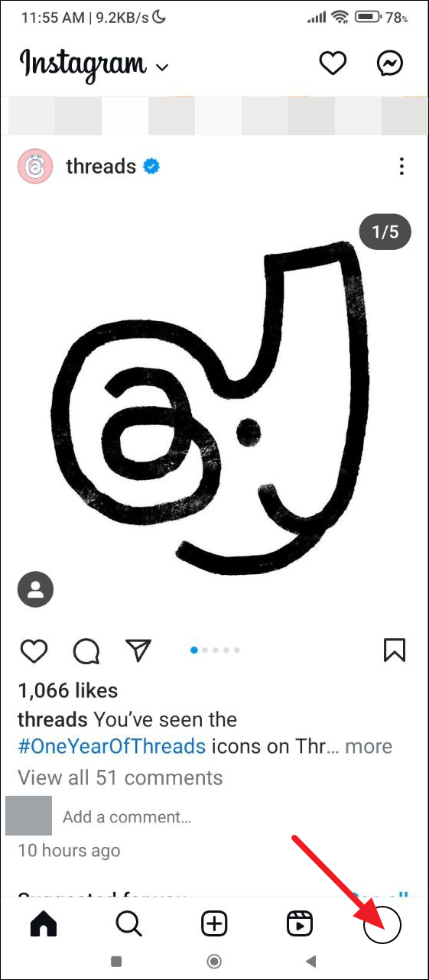Viewport: 429px width, 980px height.
Task: Open comments on the threads post
Action: pyautogui.click(x=86, y=651)
